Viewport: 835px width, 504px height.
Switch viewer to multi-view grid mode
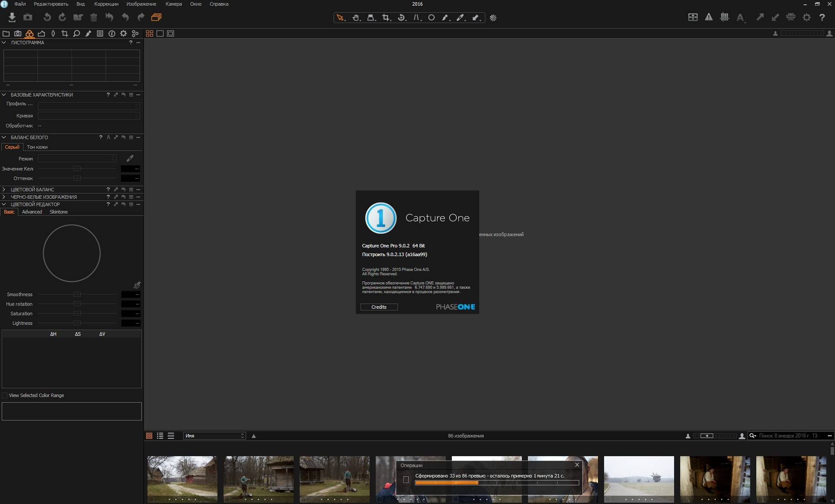pos(150,33)
